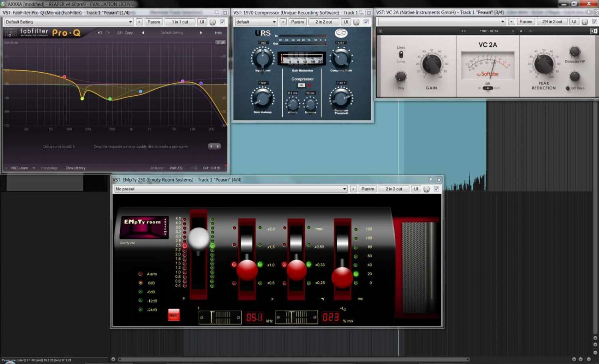Pin the EMpTy 250 plugin window

430,180
